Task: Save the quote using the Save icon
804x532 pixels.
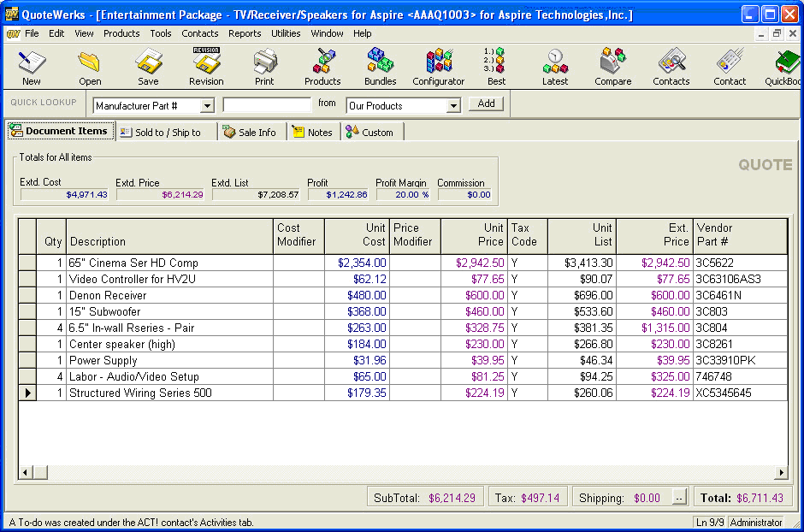Action: (x=148, y=66)
